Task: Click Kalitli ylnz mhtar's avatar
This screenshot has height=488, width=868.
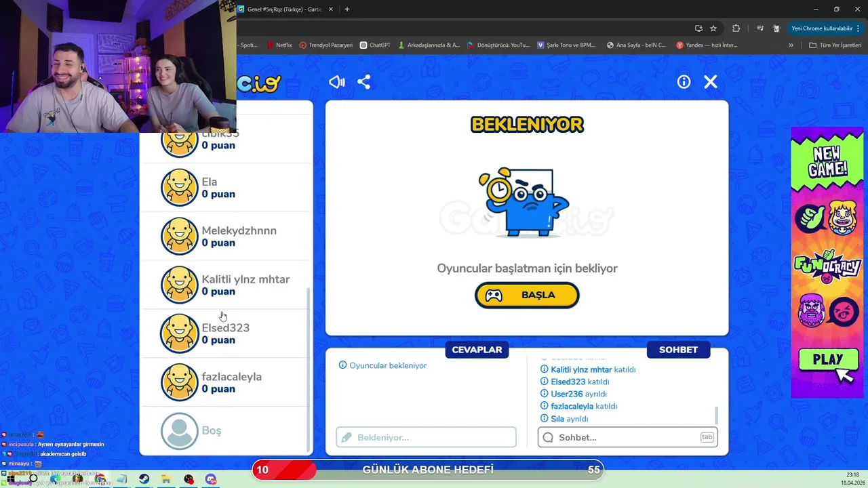Action: click(179, 285)
